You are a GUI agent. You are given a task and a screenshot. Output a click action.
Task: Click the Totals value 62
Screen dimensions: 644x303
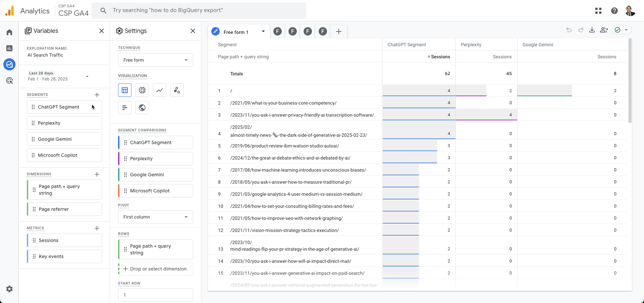coord(447,74)
